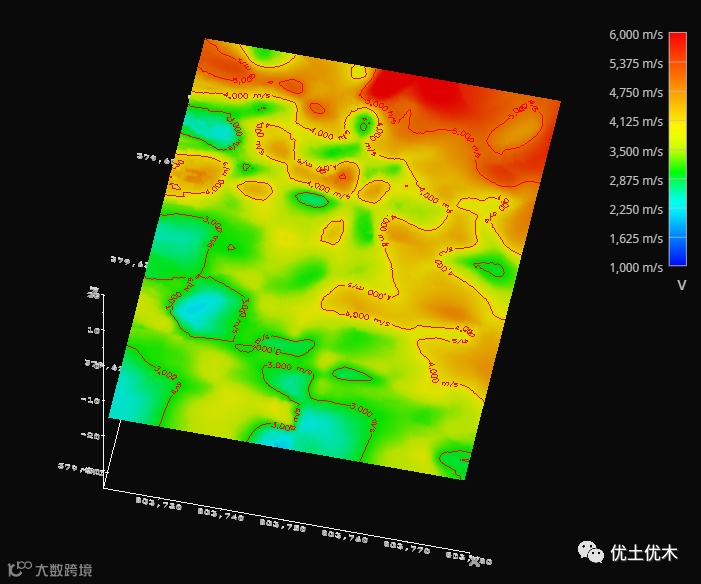Viewport: 701px width, 584px height.
Task: Click the 1,625 m/s legend label
Action: tap(635, 239)
